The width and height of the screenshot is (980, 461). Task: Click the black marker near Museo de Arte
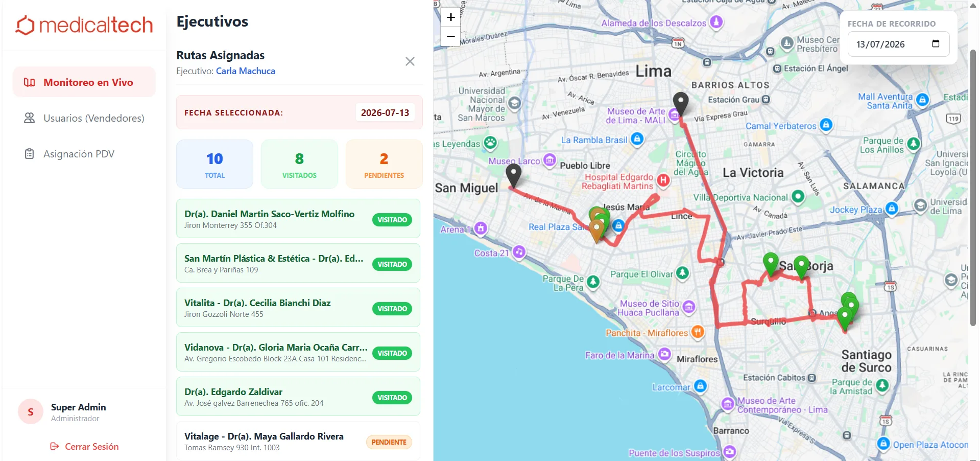point(680,104)
